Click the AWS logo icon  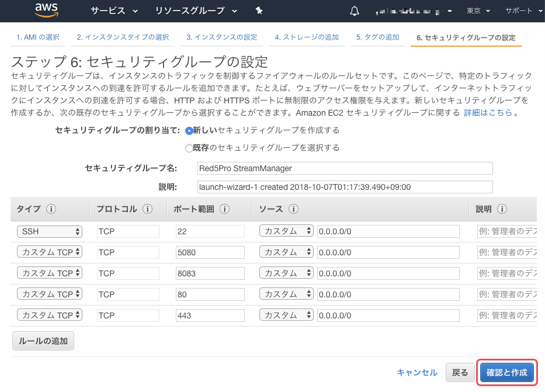coord(46,10)
